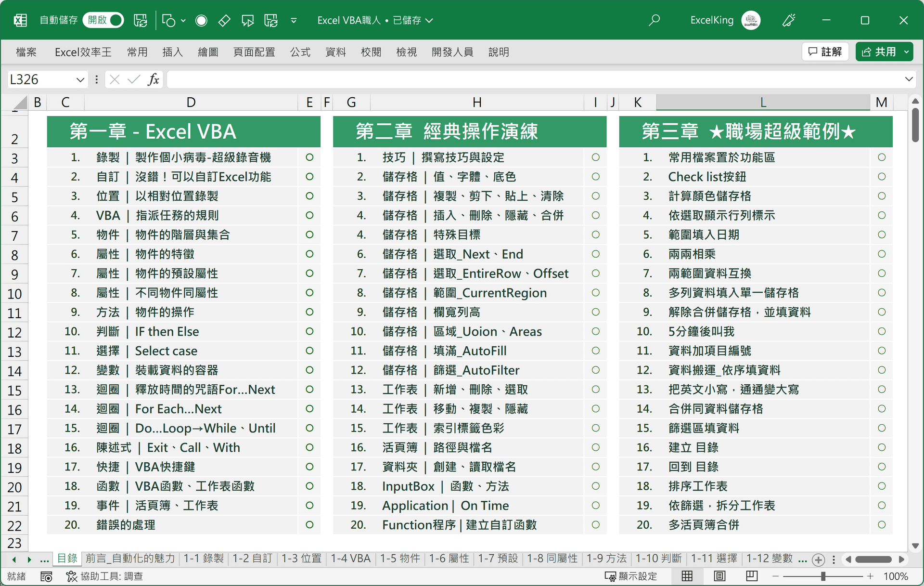Screen dimensions: 924x586
Task: Click the add new sheet plus icon
Action: click(x=818, y=560)
